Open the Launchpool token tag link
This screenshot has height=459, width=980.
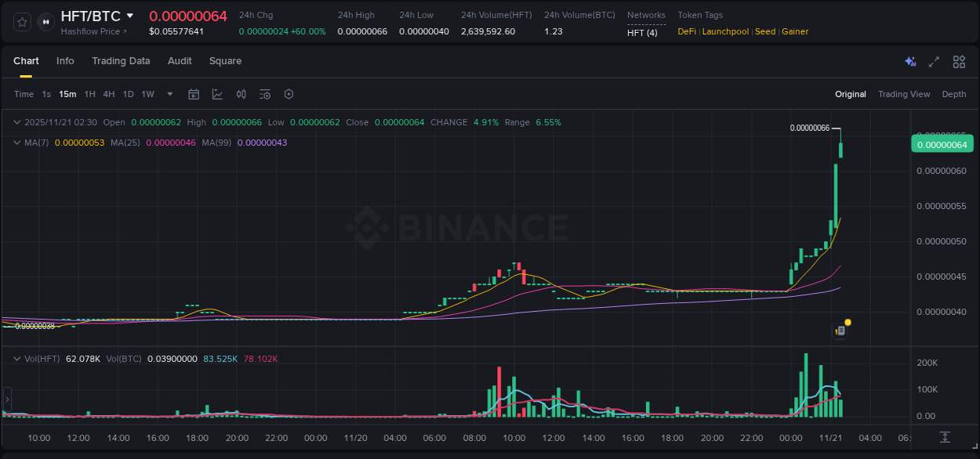coord(724,31)
